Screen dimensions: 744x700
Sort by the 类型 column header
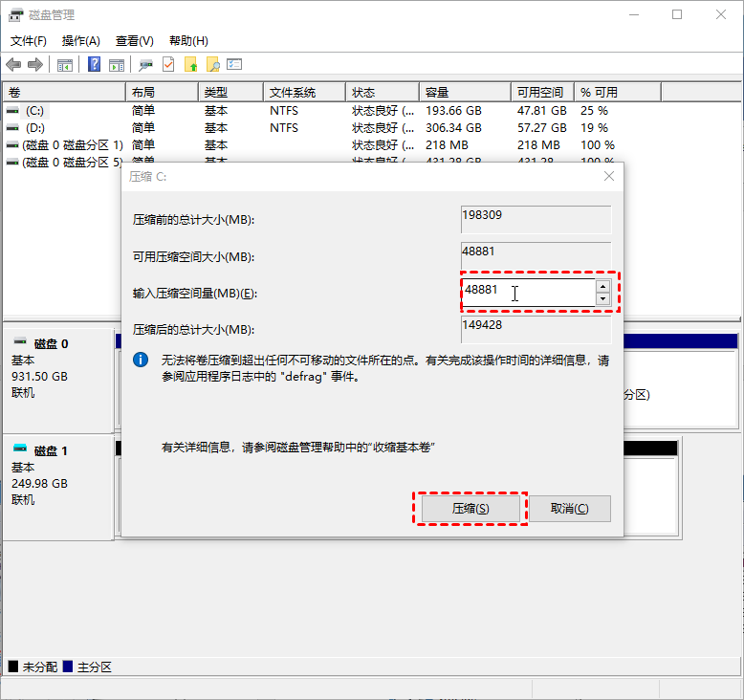230,92
